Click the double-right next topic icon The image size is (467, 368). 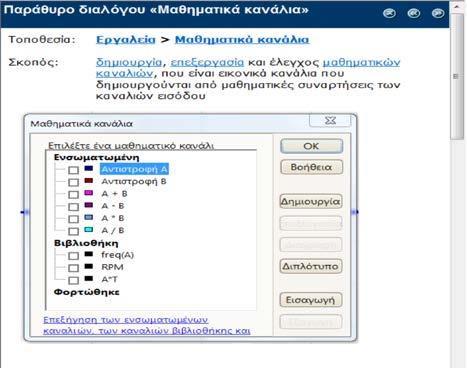(438, 13)
